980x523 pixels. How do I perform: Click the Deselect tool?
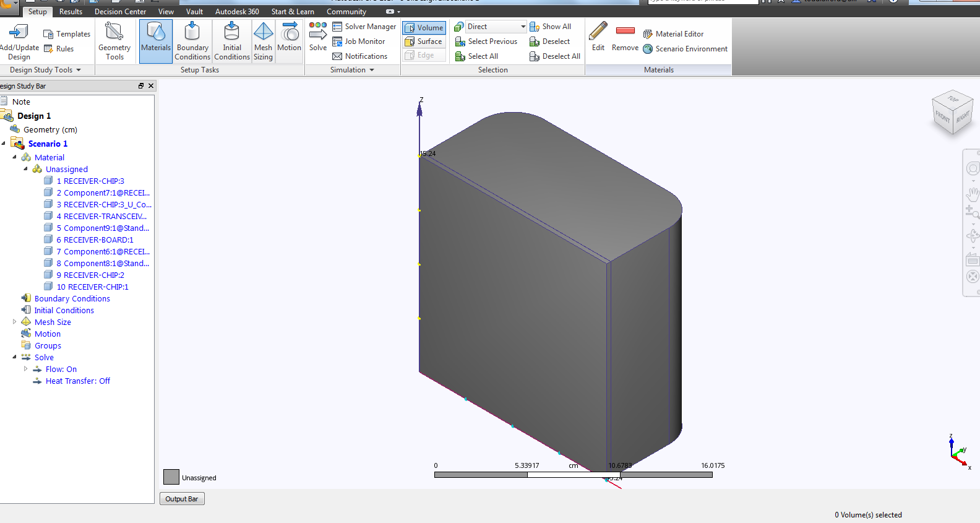coord(549,41)
